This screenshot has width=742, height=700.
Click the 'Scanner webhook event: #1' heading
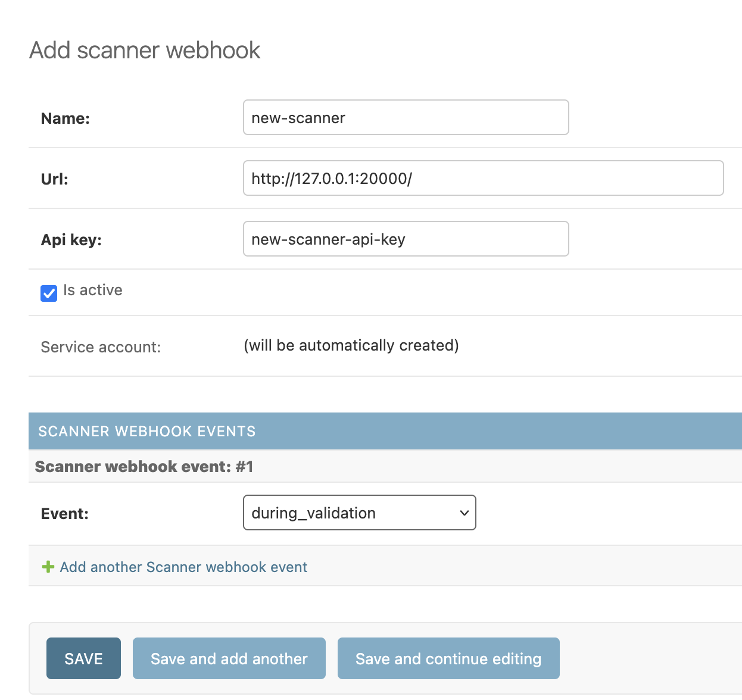pos(144,467)
